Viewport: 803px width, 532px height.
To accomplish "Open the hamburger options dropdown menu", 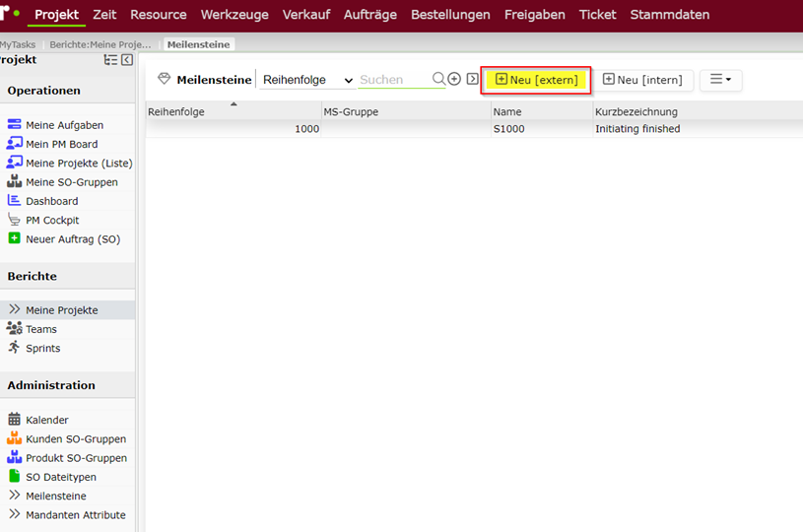I will [720, 80].
